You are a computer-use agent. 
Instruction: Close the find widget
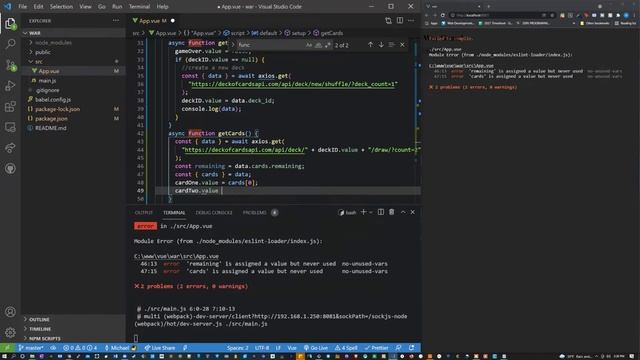pos(402,45)
